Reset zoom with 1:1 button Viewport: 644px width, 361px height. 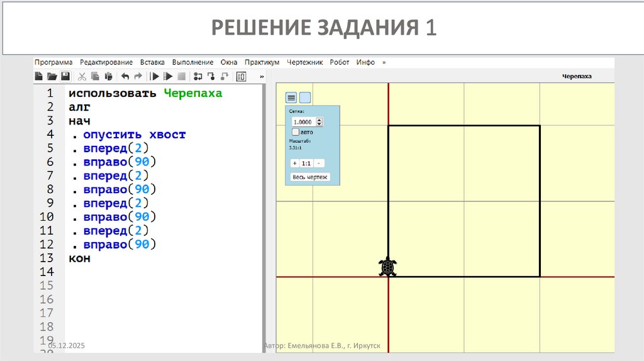tap(306, 163)
